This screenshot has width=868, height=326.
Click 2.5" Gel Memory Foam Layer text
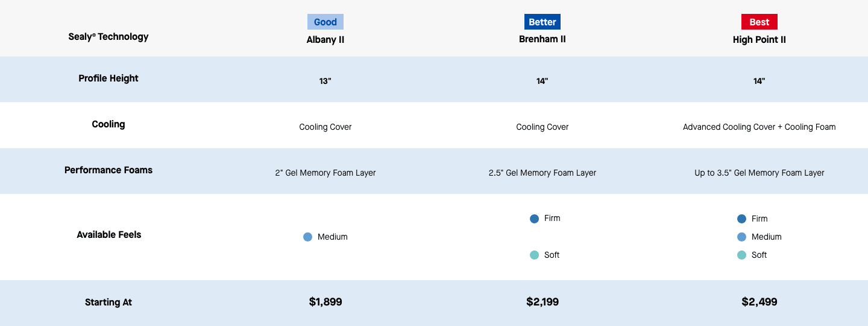(x=542, y=173)
